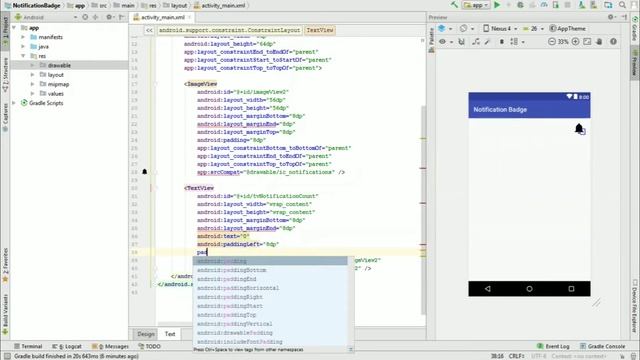Open the Logcat tool tab
640x360 pixels.
(67, 346)
